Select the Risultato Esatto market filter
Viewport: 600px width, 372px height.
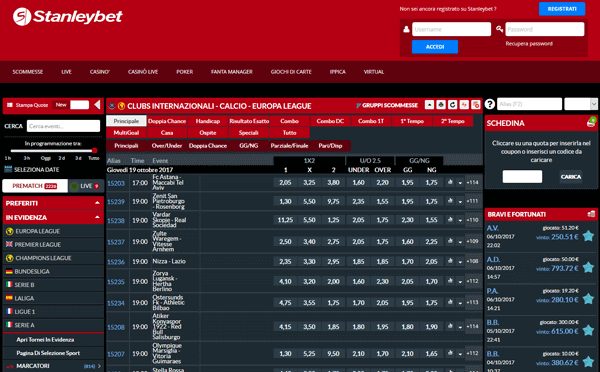click(249, 121)
